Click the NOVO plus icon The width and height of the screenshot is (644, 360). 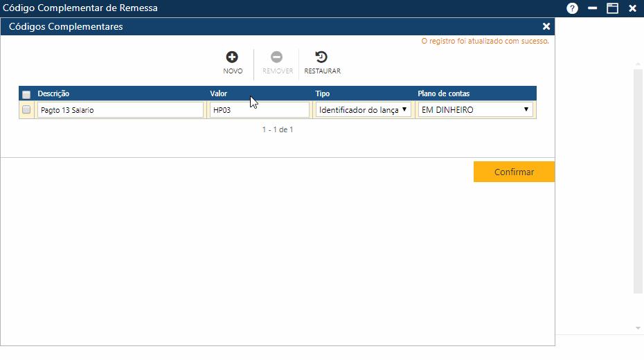[233, 57]
